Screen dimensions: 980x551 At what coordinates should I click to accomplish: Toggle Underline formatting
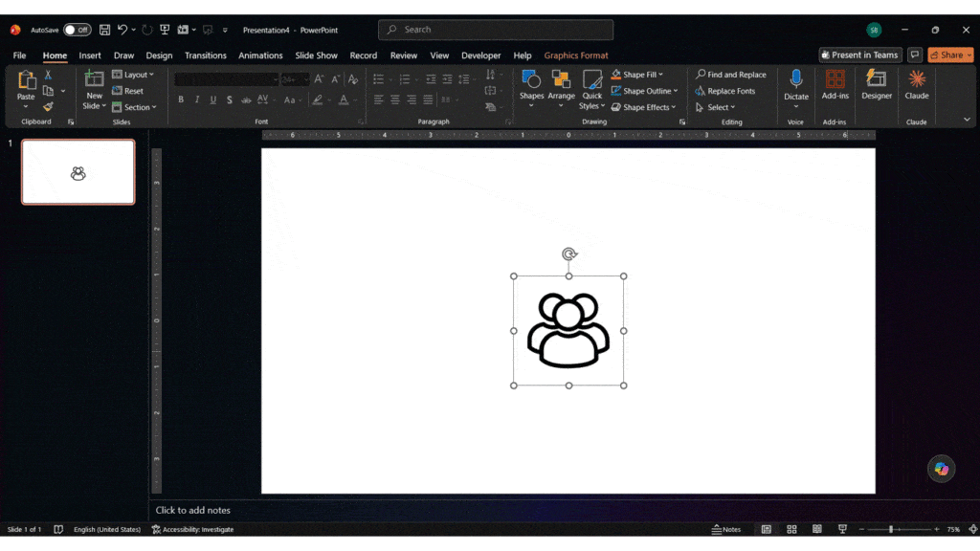[213, 99]
